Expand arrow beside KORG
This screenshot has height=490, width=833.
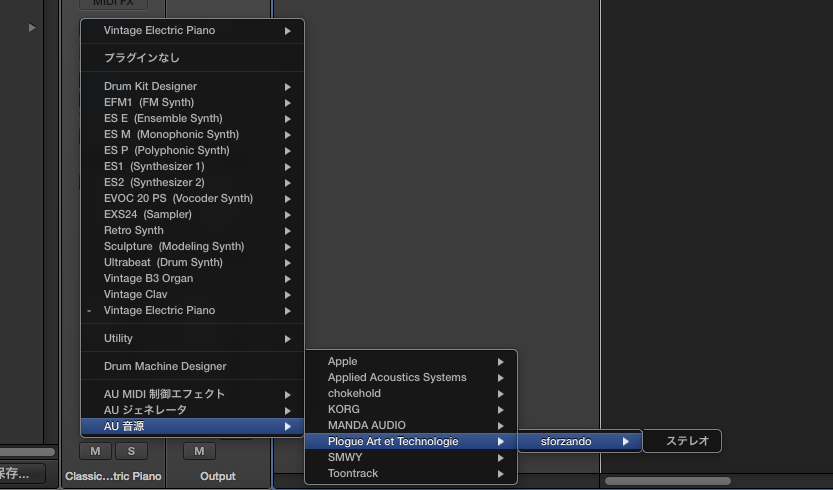coord(500,410)
